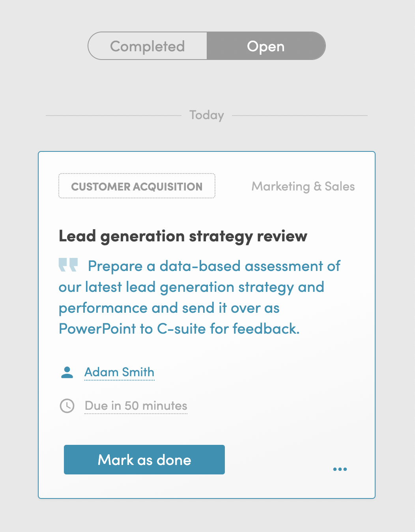Select the CUSTOMER ACQUISITION tag
Viewport: 415px width, 532px height.
137,186
